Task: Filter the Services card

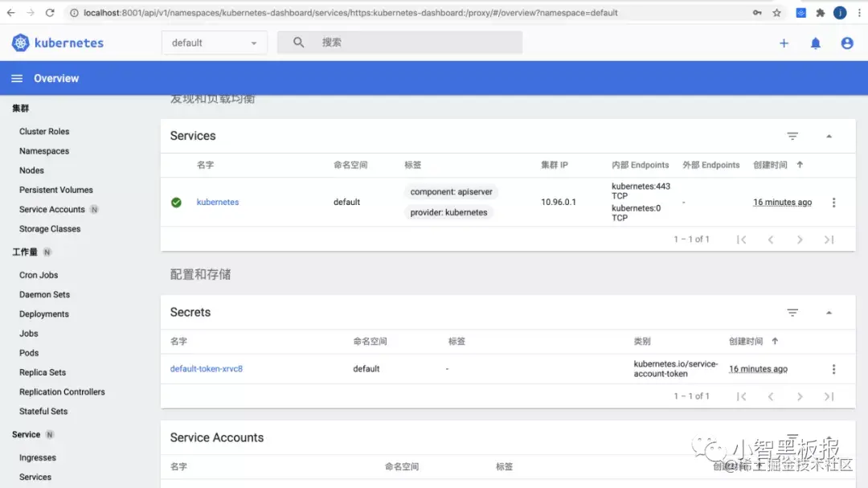Action: 792,136
